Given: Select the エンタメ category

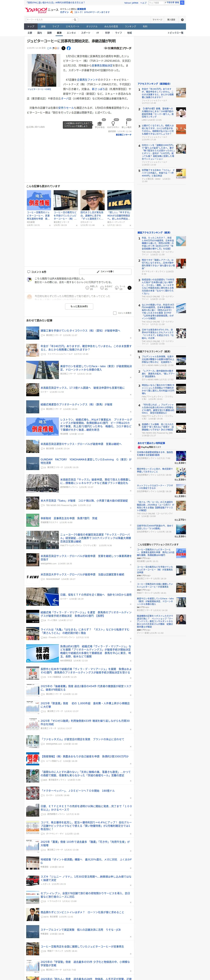Looking at the screenshot, I should (x=71, y=33).
